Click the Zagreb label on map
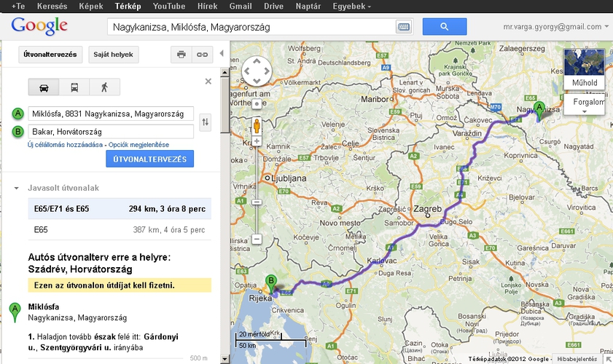613x364 pixels. 427,209
